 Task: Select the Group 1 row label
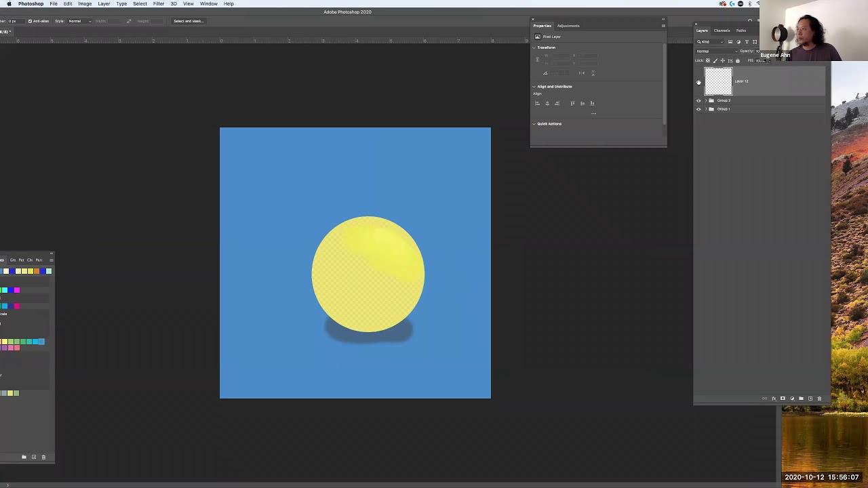click(x=724, y=109)
